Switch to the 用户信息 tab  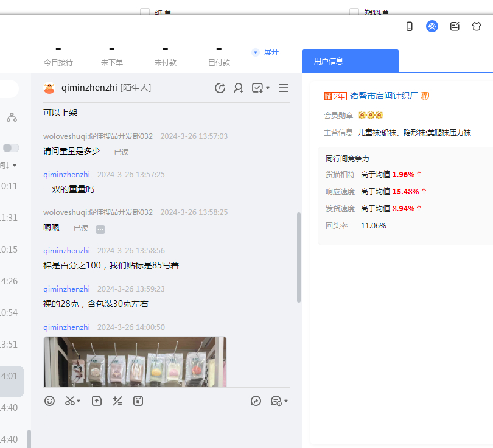click(x=350, y=61)
